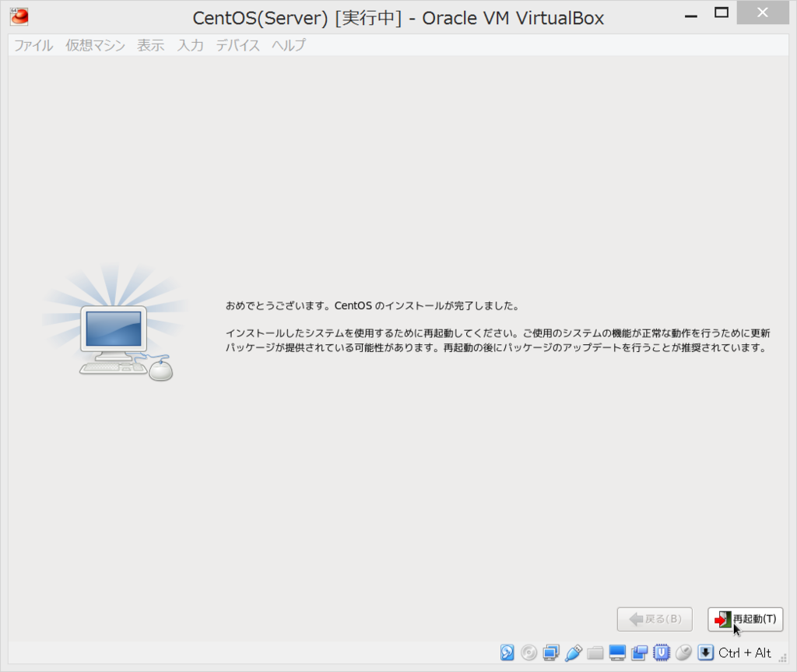Click the mouse integration status icon
The width and height of the screenshot is (797, 672).
(x=683, y=653)
